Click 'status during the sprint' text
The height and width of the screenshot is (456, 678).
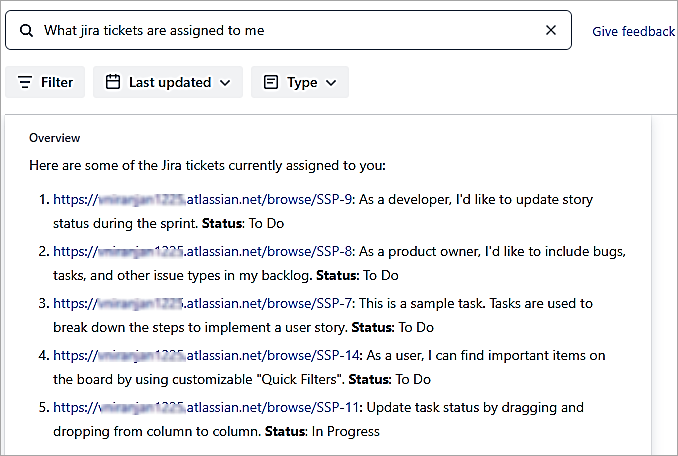(x=125, y=223)
